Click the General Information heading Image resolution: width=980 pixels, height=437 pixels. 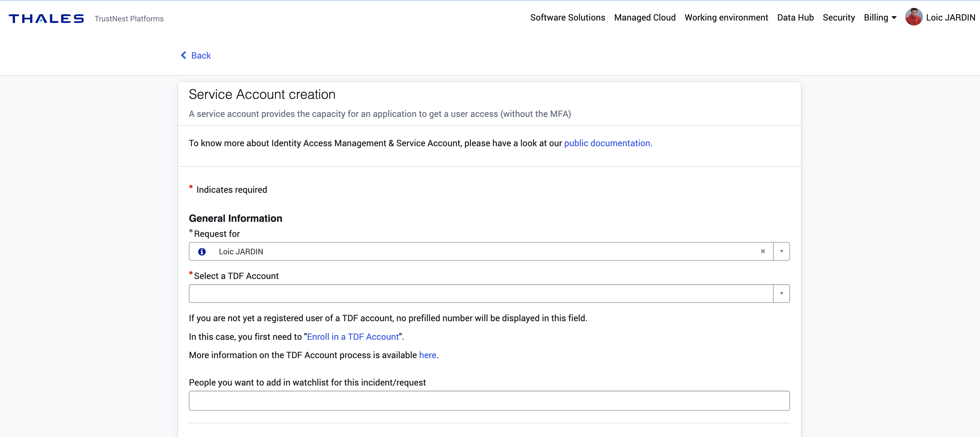(235, 219)
